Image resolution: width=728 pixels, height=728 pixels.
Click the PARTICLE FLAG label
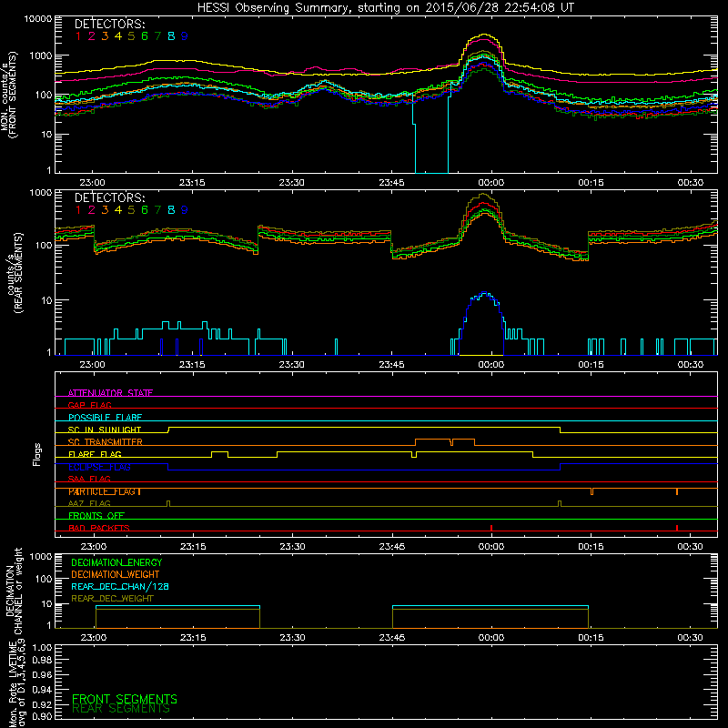(x=105, y=491)
